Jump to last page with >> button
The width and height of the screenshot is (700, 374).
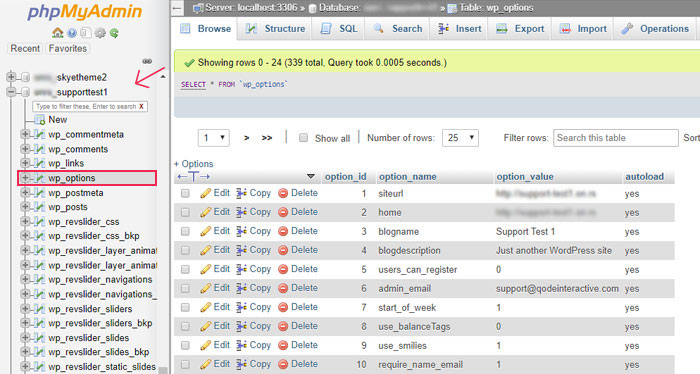(267, 138)
